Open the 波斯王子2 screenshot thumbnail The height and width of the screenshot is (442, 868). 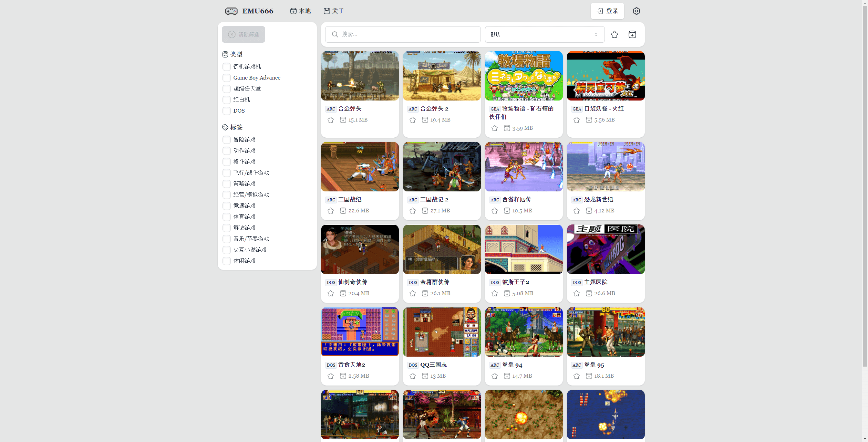524,249
